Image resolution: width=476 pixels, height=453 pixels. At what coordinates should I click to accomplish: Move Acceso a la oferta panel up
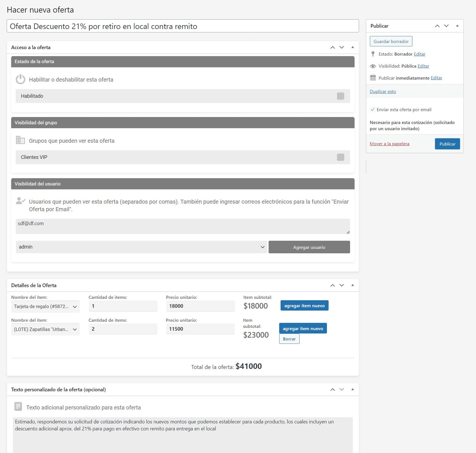(333, 47)
